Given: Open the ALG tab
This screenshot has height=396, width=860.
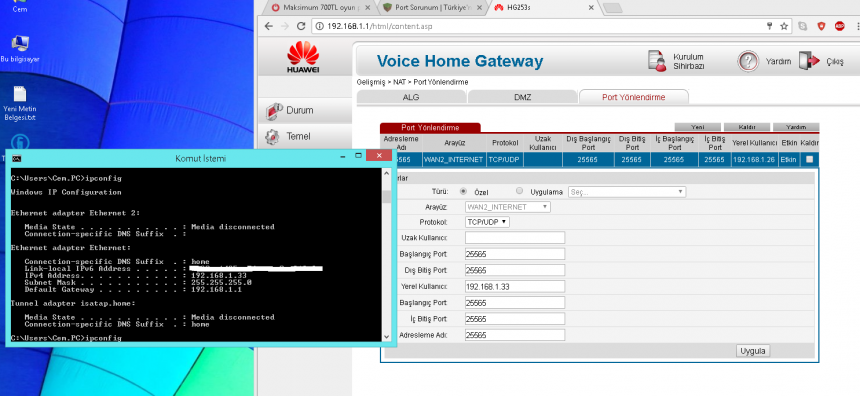Looking at the screenshot, I should 411,97.
